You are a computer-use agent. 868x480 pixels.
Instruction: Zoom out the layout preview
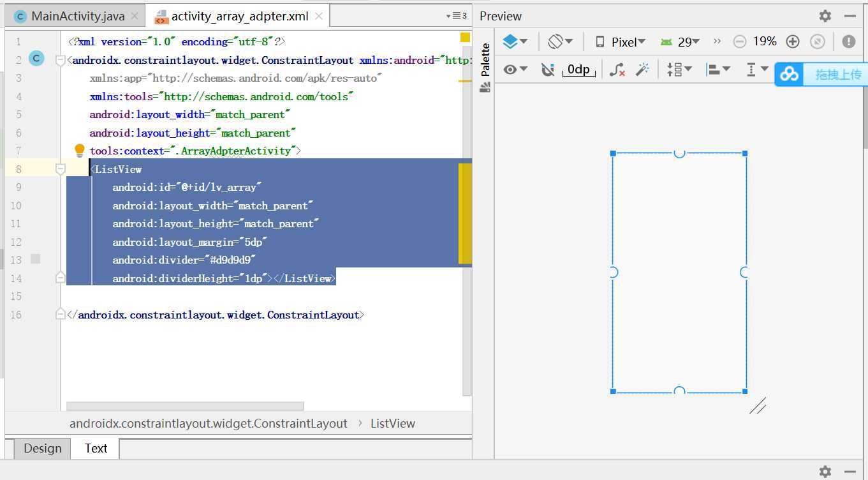(x=739, y=41)
